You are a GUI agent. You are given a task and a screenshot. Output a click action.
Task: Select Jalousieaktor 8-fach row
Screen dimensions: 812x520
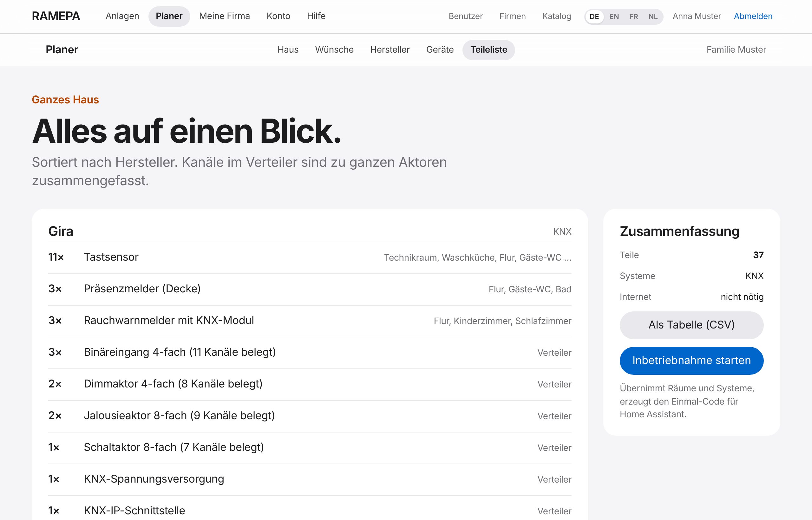coord(310,416)
